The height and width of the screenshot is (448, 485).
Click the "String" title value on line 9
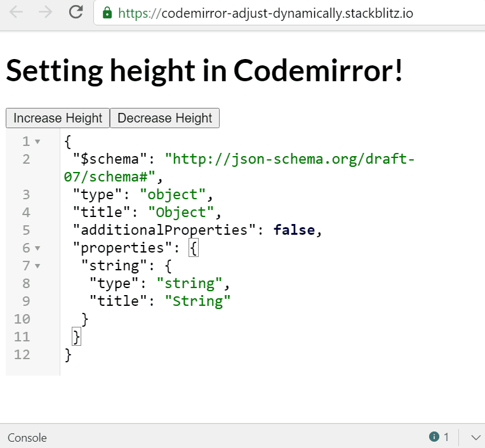click(197, 301)
